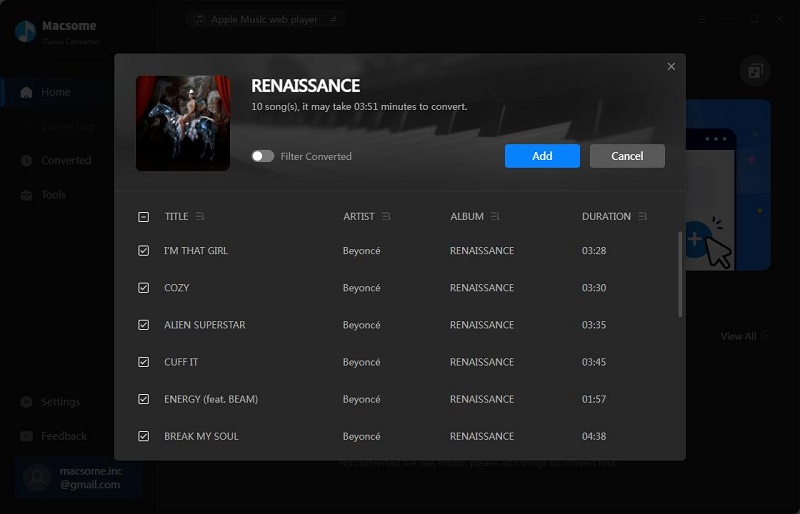Open the Home section in sidebar
800x514 pixels.
click(x=56, y=92)
